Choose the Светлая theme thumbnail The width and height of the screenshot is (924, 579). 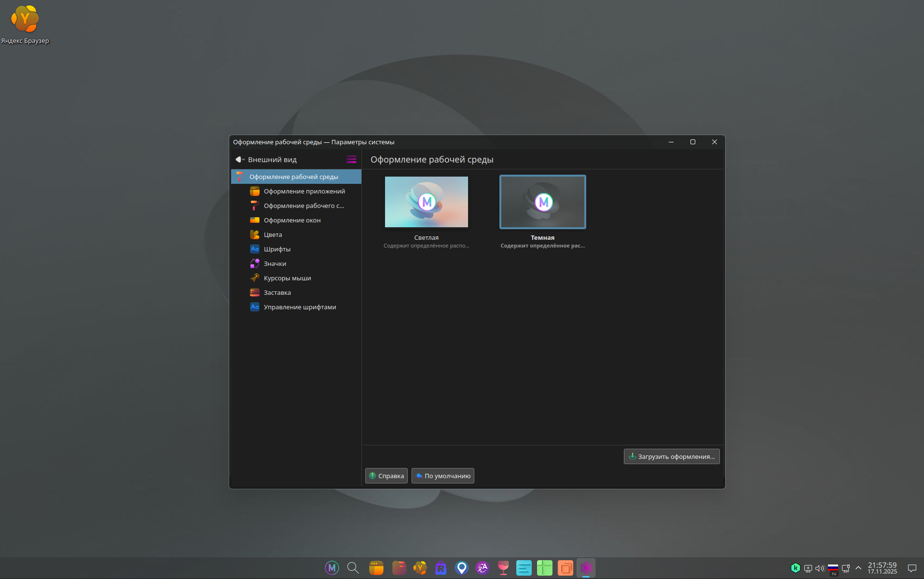pyautogui.click(x=426, y=202)
